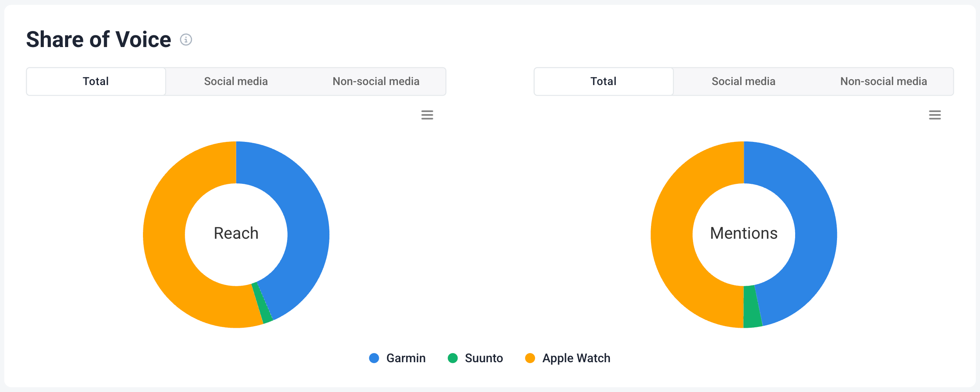The image size is (980, 392).
Task: Open the Reach chart hamburger menu
Action: [427, 115]
